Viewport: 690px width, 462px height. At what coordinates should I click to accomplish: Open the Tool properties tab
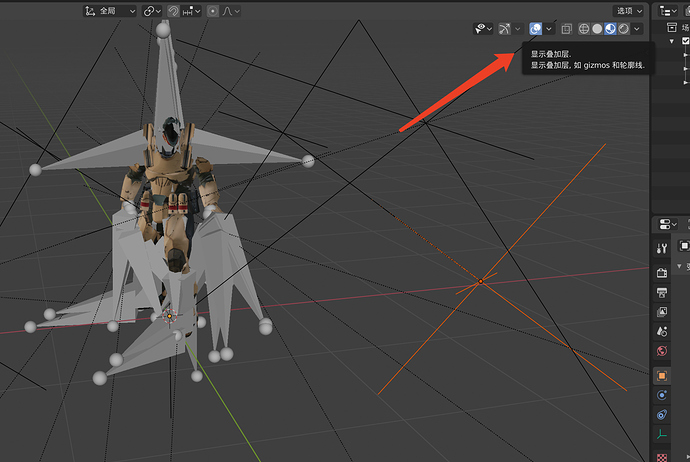tap(661, 247)
